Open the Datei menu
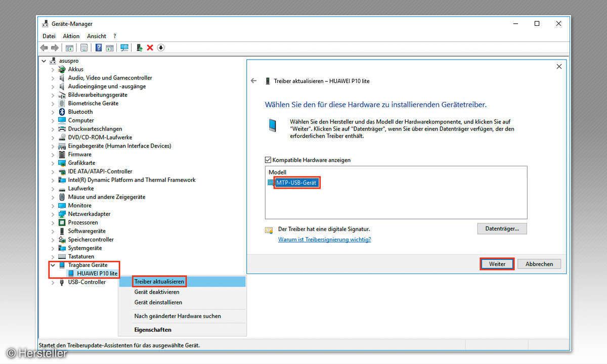Image resolution: width=607 pixels, height=364 pixels. point(49,36)
